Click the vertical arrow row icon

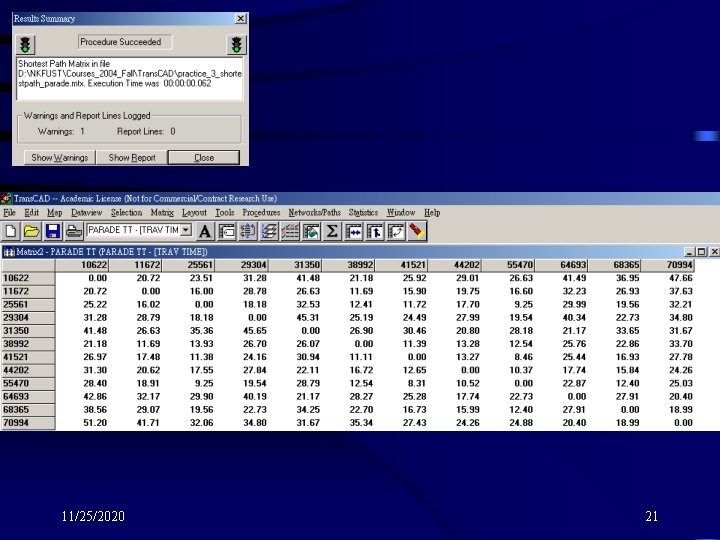coord(375,231)
